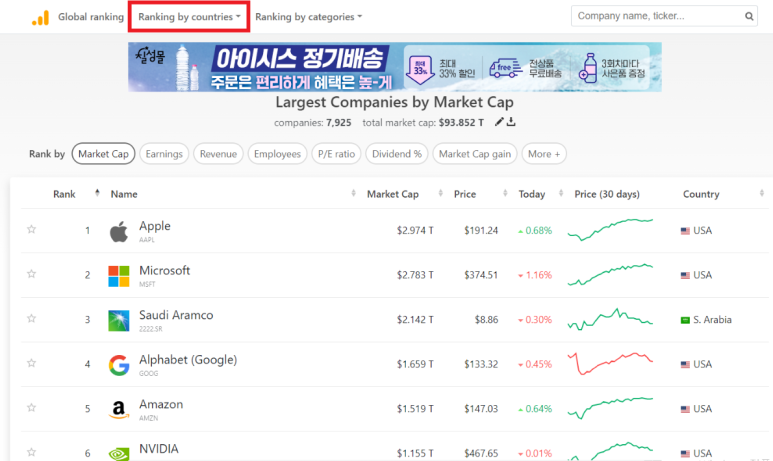The width and height of the screenshot is (773, 461).
Task: Open the Ranking by countries dropdown
Action: click(x=189, y=17)
